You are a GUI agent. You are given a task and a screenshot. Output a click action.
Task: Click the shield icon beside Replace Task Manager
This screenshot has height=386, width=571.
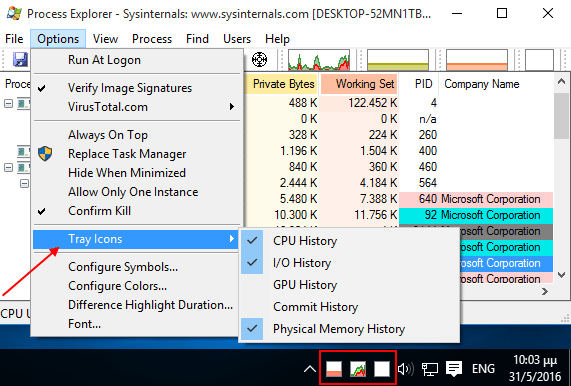(x=45, y=154)
